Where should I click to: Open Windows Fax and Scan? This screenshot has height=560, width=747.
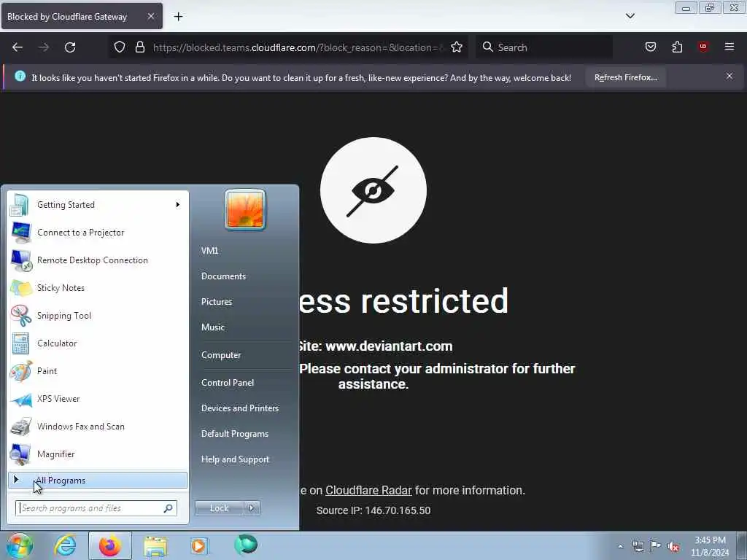click(98, 426)
